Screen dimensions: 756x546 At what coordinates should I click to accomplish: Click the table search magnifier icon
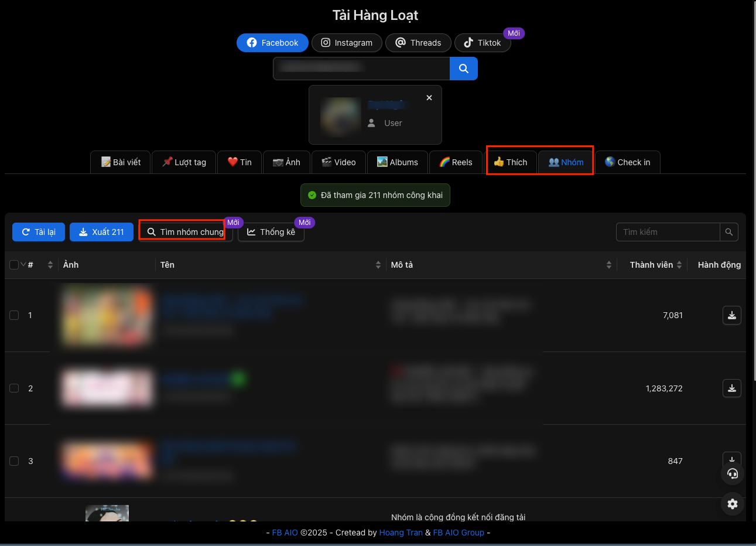coord(729,232)
